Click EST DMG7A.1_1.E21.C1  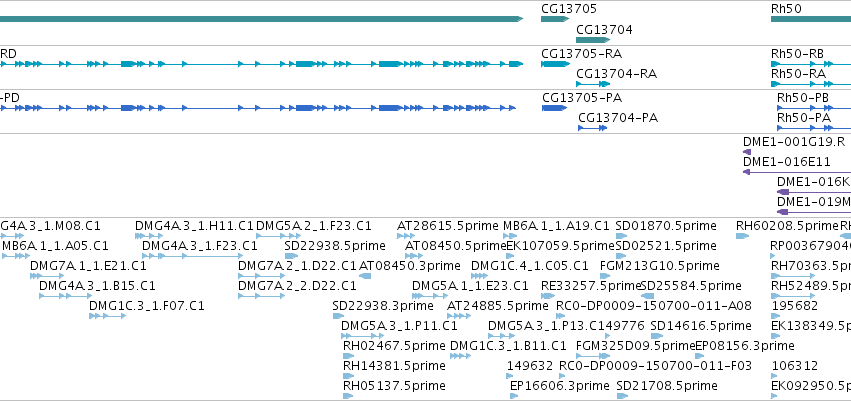coord(47,276)
